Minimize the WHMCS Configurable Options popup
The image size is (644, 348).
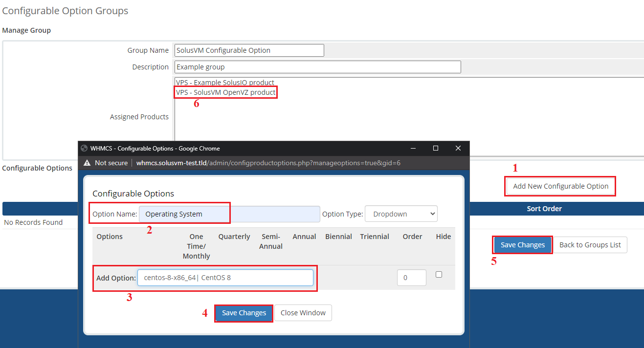(413, 149)
